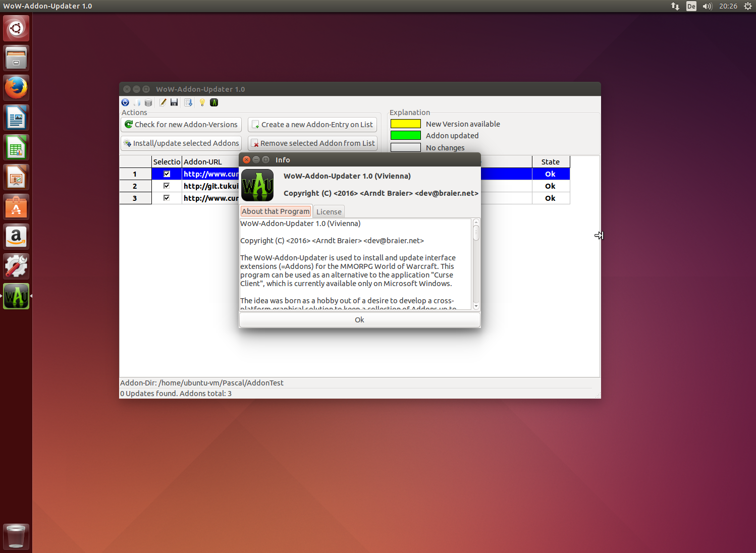Toggle selection checkbox in row 3
This screenshot has height=553, width=756.
pyautogui.click(x=167, y=198)
